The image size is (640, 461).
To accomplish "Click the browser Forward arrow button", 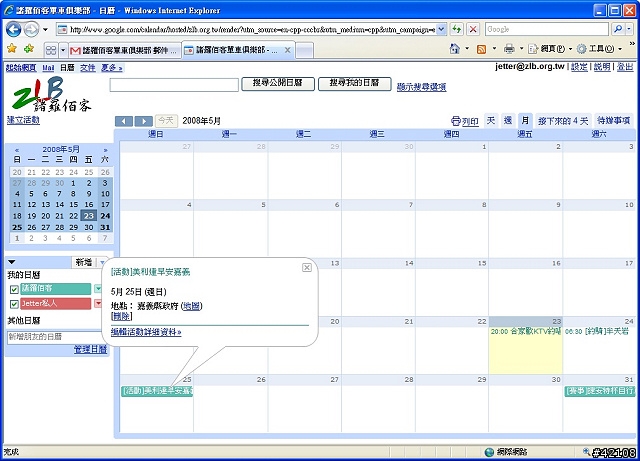I will (x=31, y=29).
